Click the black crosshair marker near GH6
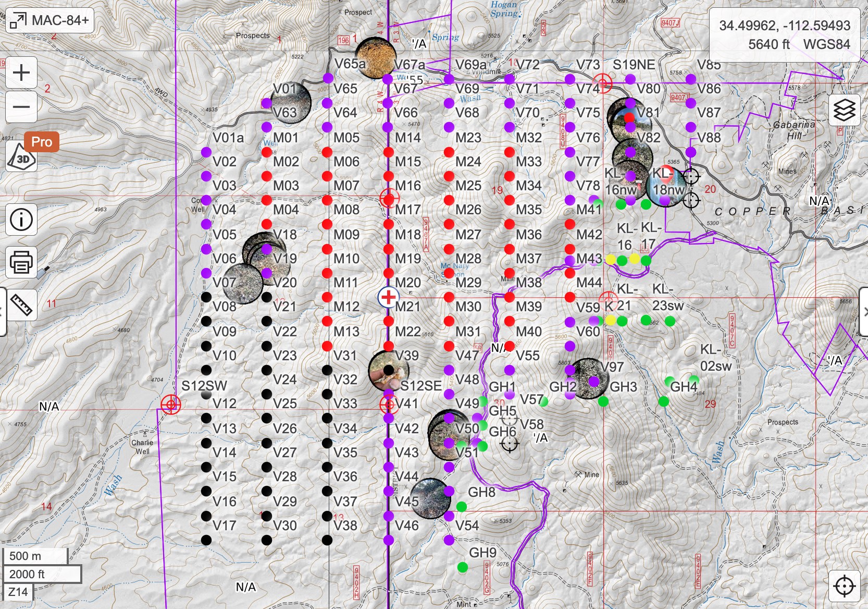The image size is (868, 609). 510,444
